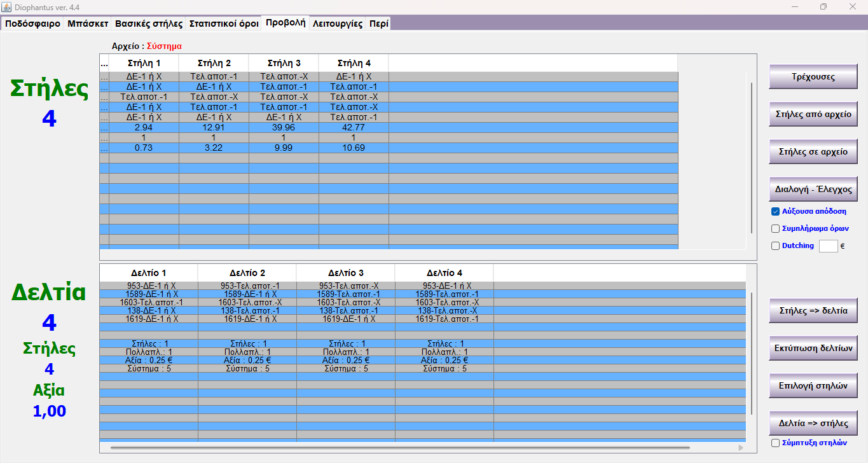Click the Στήλη 3 column header

coord(284,63)
